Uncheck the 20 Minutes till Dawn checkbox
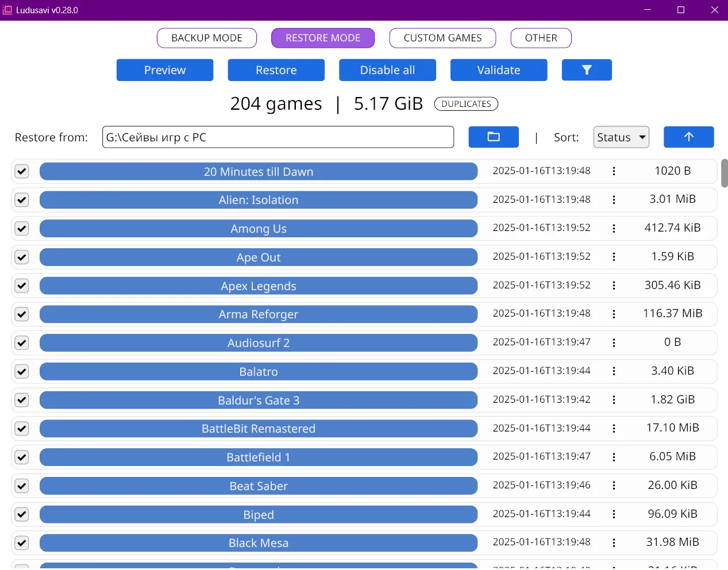728x570 pixels. click(22, 171)
